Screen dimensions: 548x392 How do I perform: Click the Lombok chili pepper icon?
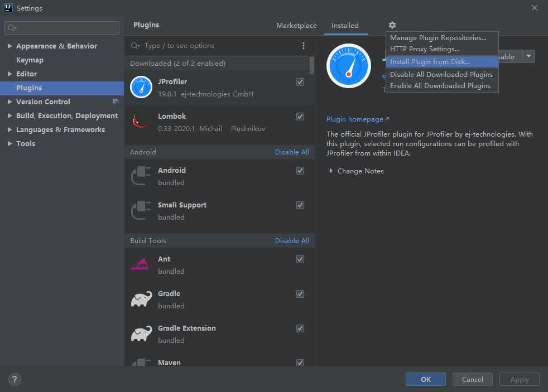pos(141,122)
